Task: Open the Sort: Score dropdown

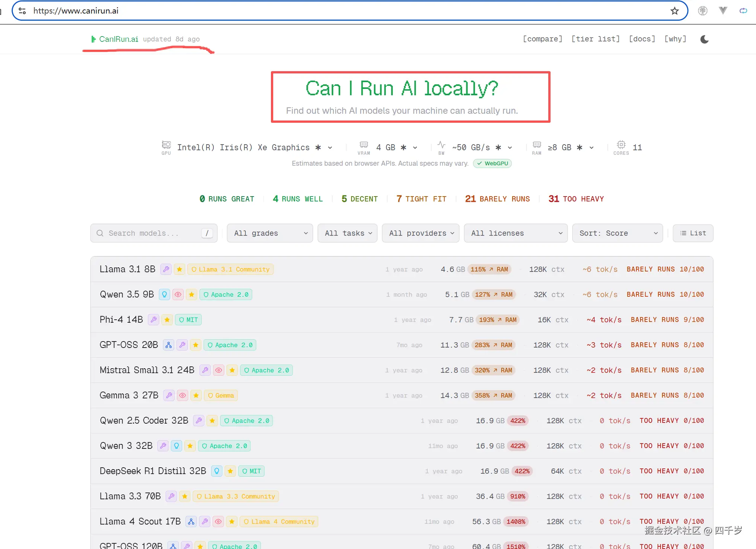Action: (x=618, y=233)
